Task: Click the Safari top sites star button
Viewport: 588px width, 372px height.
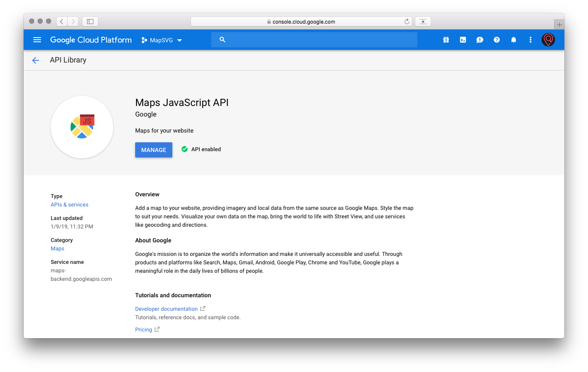Action: click(423, 22)
